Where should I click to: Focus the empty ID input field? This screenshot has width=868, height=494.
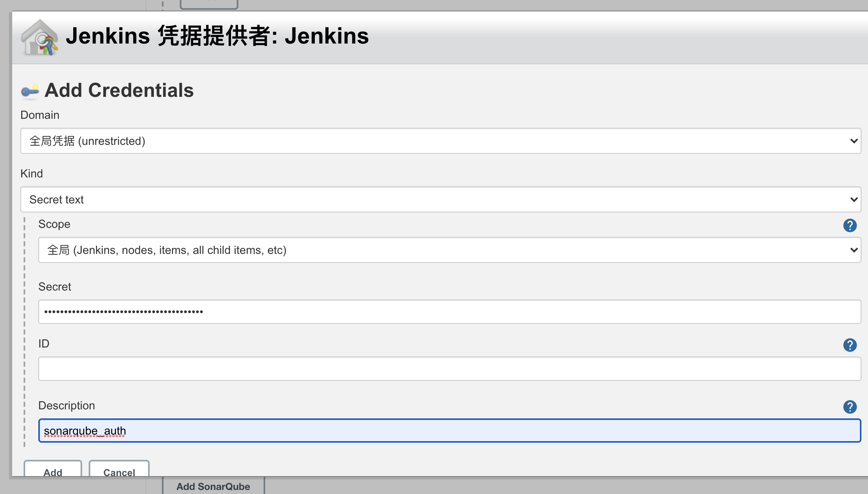[449, 369]
